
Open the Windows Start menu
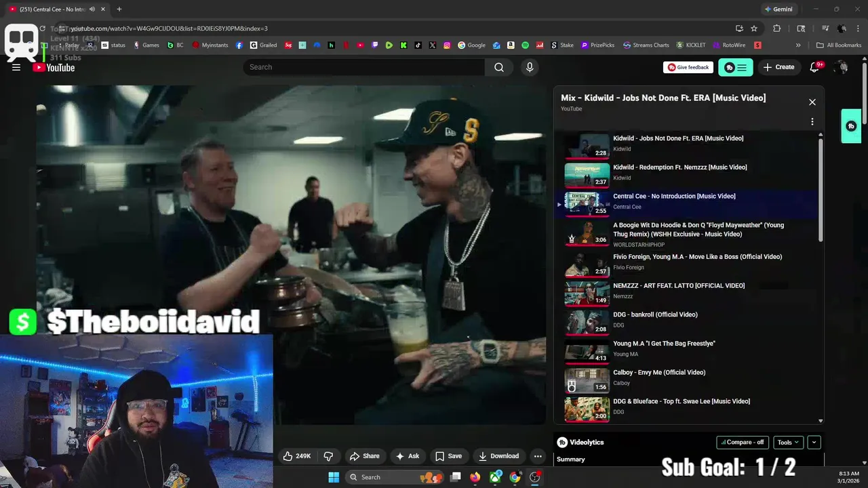(334, 477)
